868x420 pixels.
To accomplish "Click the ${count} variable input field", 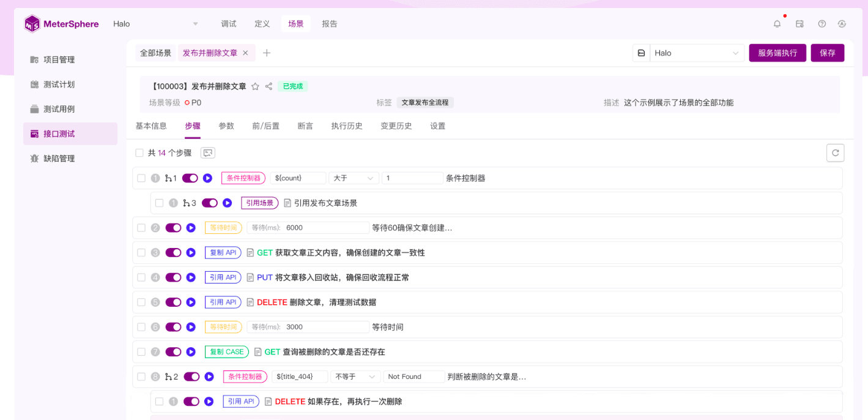I will [x=298, y=178].
